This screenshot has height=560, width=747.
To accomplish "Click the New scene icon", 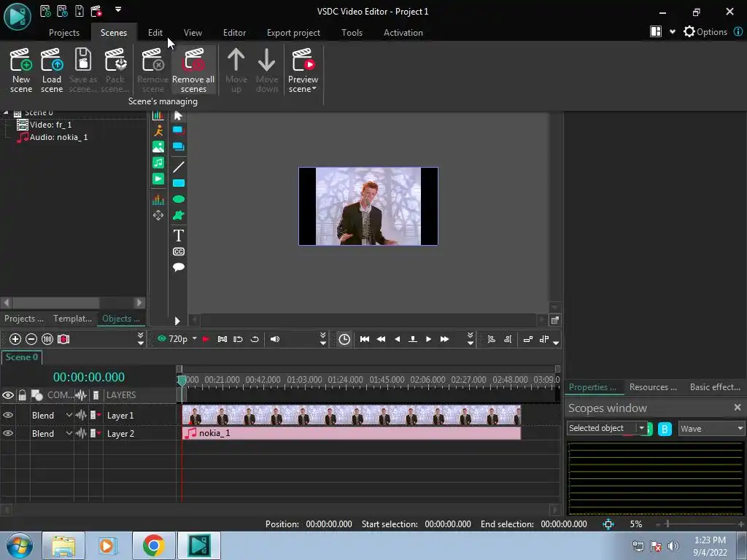I will [x=21, y=69].
